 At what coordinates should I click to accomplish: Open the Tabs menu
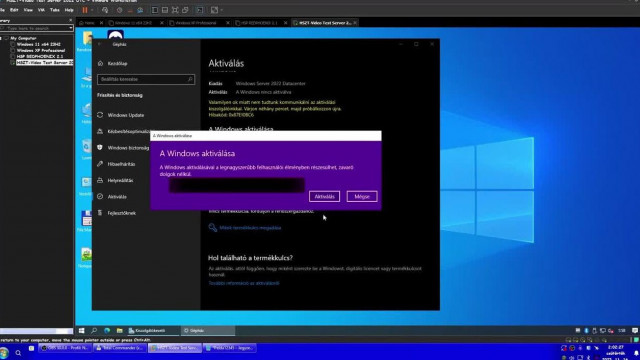pos(55,10)
